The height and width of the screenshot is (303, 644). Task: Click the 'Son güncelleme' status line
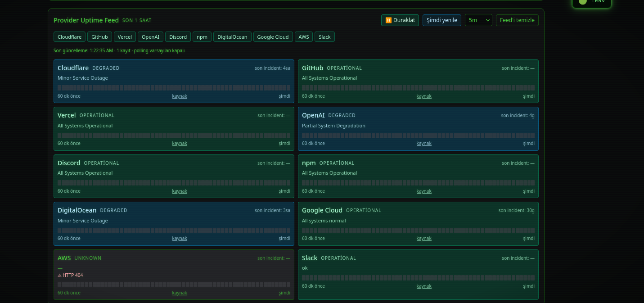(x=119, y=50)
